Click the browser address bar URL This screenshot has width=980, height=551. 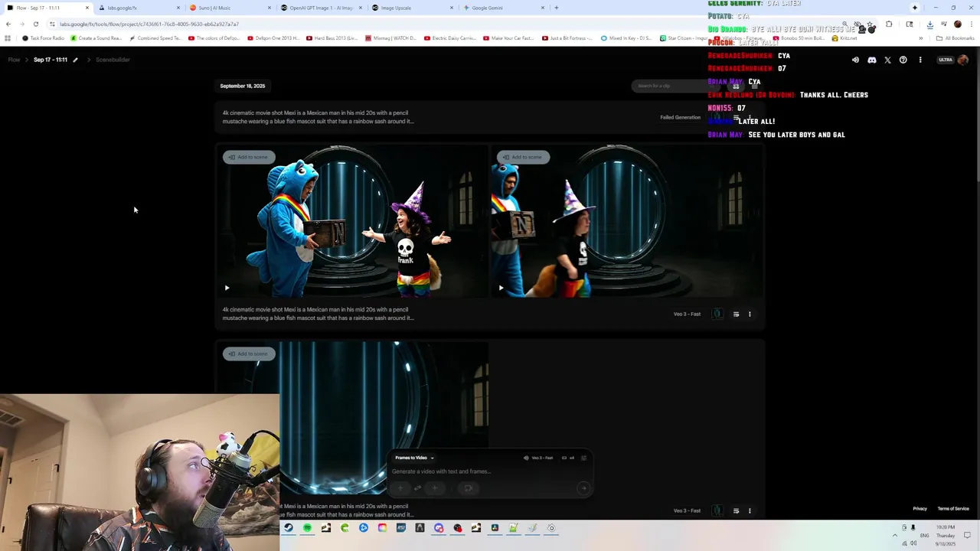click(x=149, y=24)
